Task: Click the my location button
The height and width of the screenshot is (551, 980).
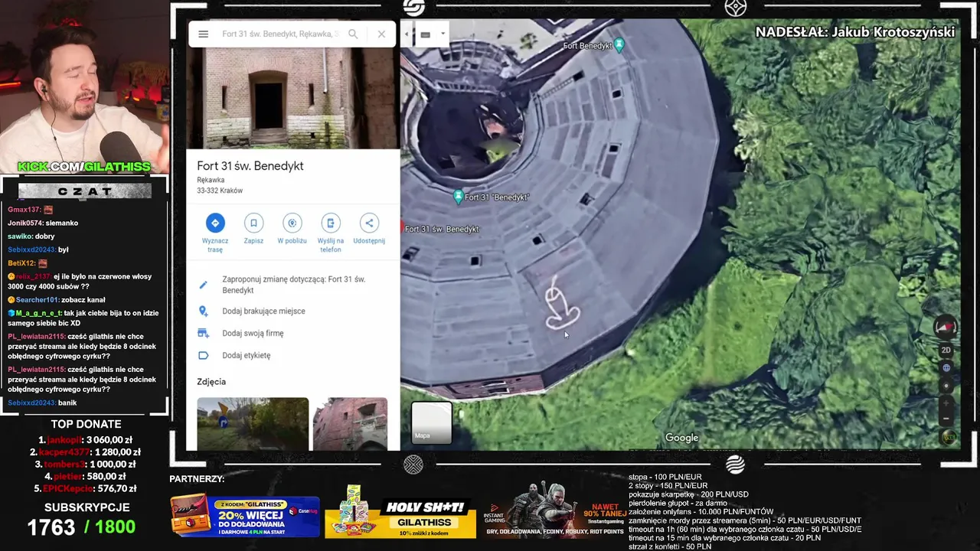Action: [x=946, y=386]
